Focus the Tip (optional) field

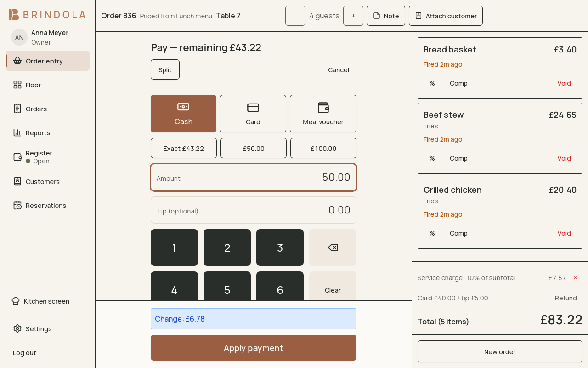[254, 210]
